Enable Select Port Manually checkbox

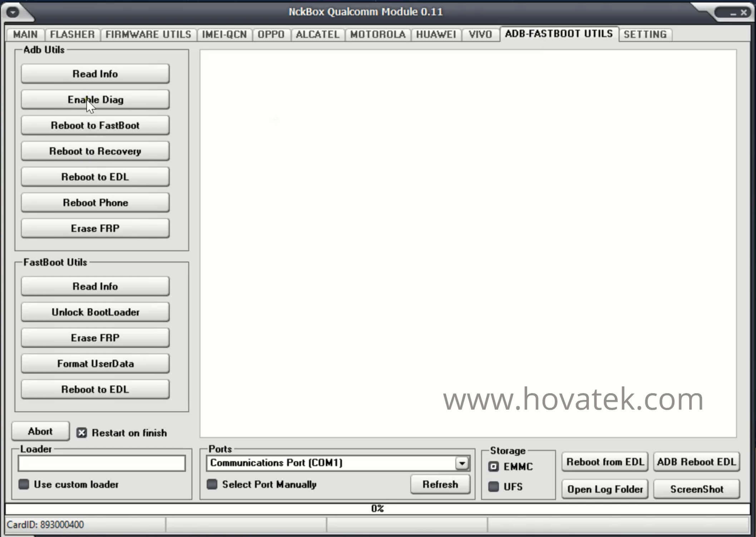(212, 484)
